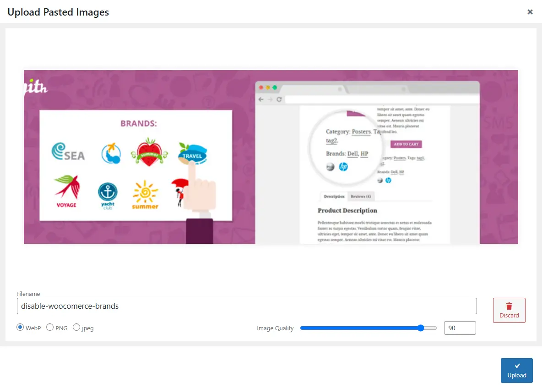Close the Upload Pasted Images dialog
The height and width of the screenshot is (392, 542).
tap(530, 12)
